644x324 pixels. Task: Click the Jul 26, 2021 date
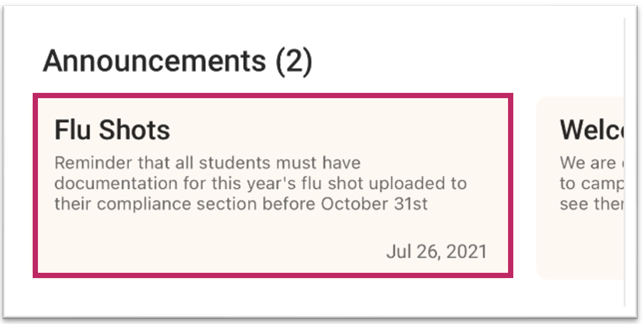click(x=436, y=252)
